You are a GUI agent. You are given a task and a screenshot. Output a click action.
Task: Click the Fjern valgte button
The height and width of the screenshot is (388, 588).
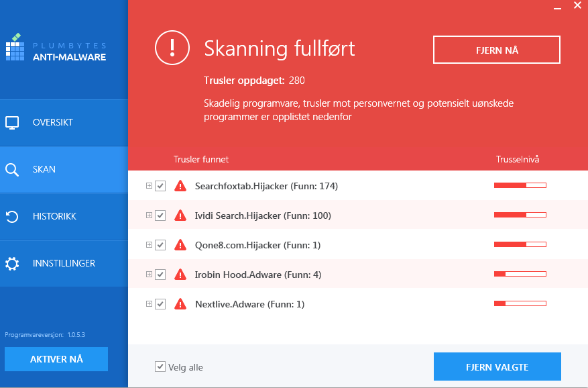tap(497, 367)
